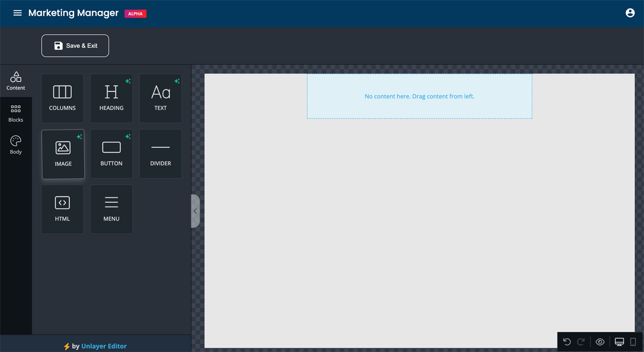
Task: Click the Marketing Manager title
Action: click(x=74, y=13)
